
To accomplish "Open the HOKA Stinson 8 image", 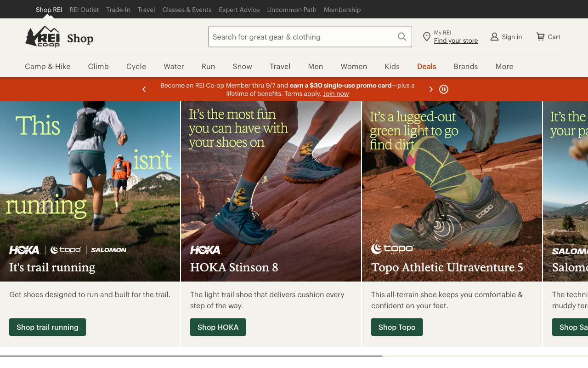I will pos(271,191).
